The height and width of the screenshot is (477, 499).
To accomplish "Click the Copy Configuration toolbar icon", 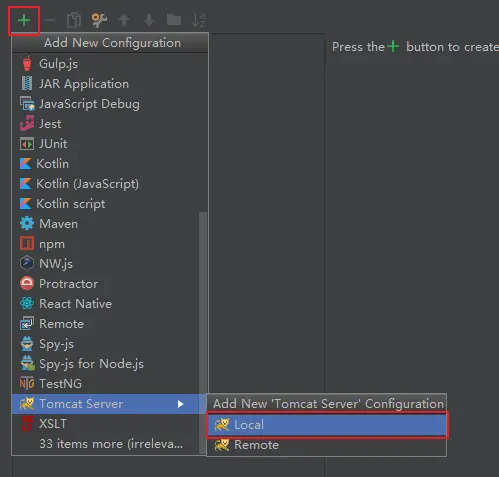I will [74, 20].
